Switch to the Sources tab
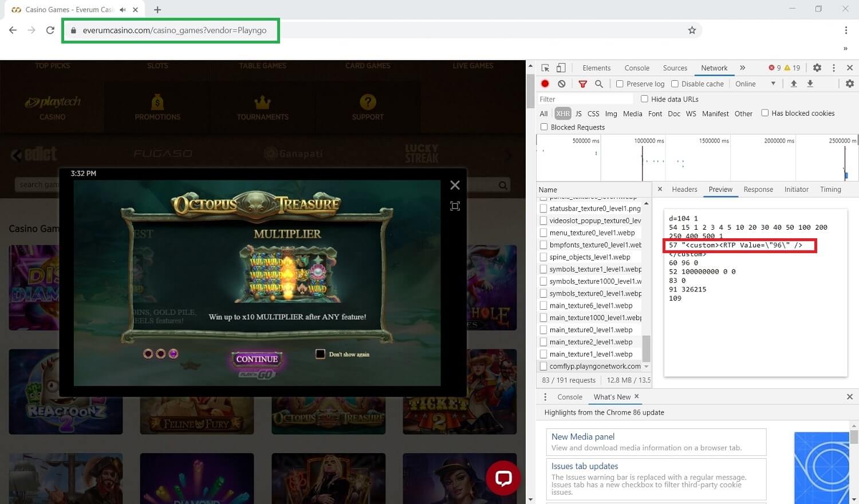Screen dimensions: 859x504 pyautogui.click(x=675, y=68)
